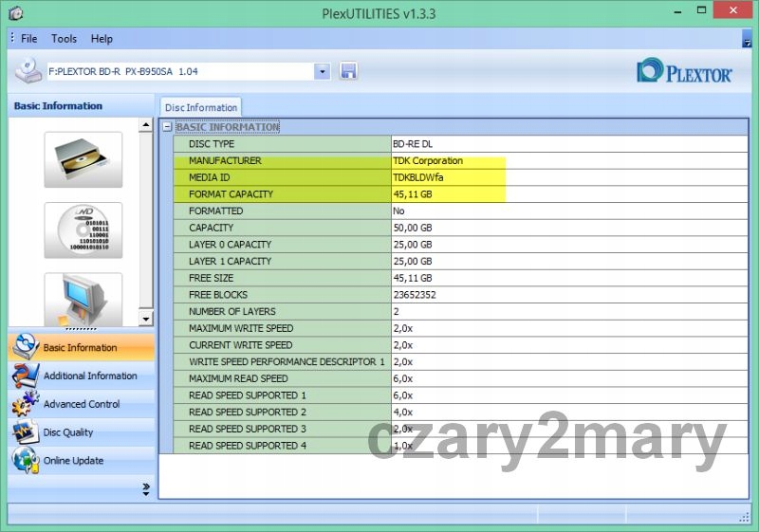This screenshot has width=759, height=532.
Task: Click the window resize grip in status bar
Action: pyautogui.click(x=744, y=518)
